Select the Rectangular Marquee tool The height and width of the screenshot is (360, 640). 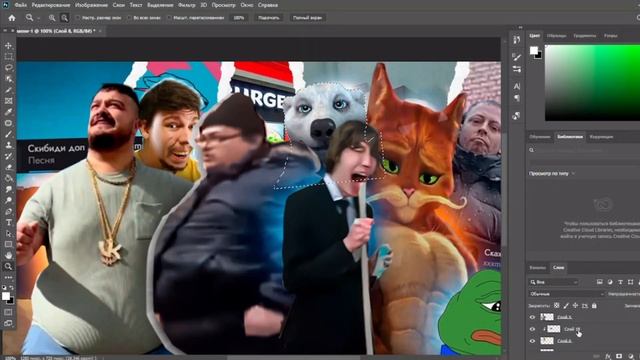pos(9,56)
